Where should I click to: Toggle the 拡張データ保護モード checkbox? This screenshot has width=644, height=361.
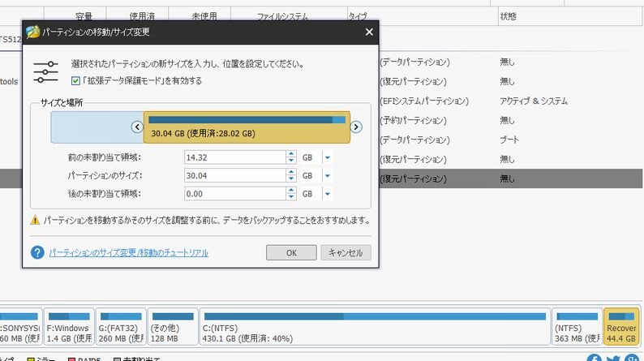tap(75, 81)
